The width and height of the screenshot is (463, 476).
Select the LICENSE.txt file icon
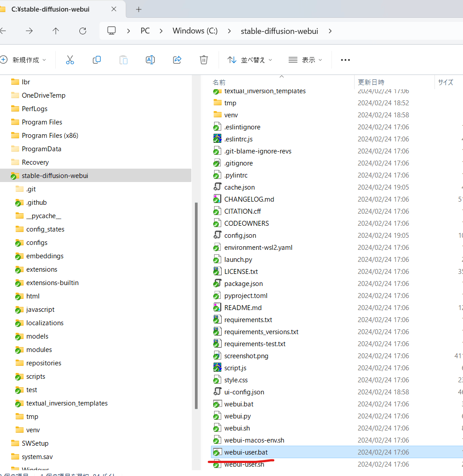click(x=217, y=271)
